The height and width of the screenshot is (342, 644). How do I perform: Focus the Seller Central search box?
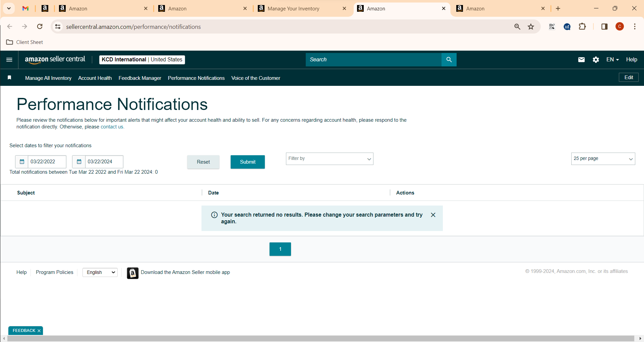tap(373, 60)
